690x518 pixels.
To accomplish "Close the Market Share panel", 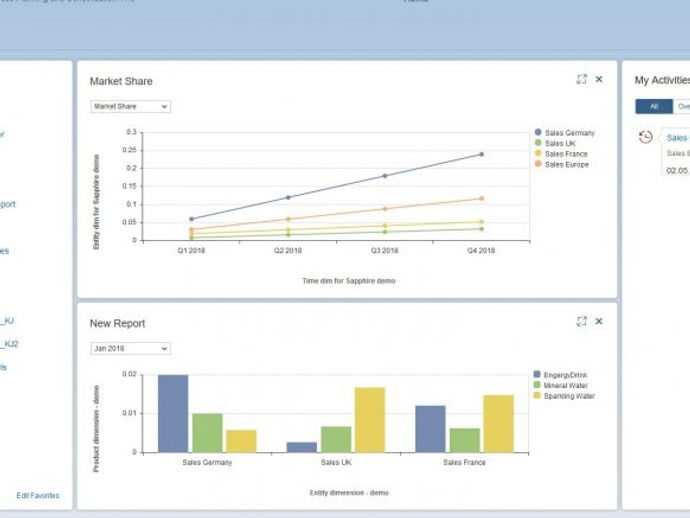I will click(599, 79).
